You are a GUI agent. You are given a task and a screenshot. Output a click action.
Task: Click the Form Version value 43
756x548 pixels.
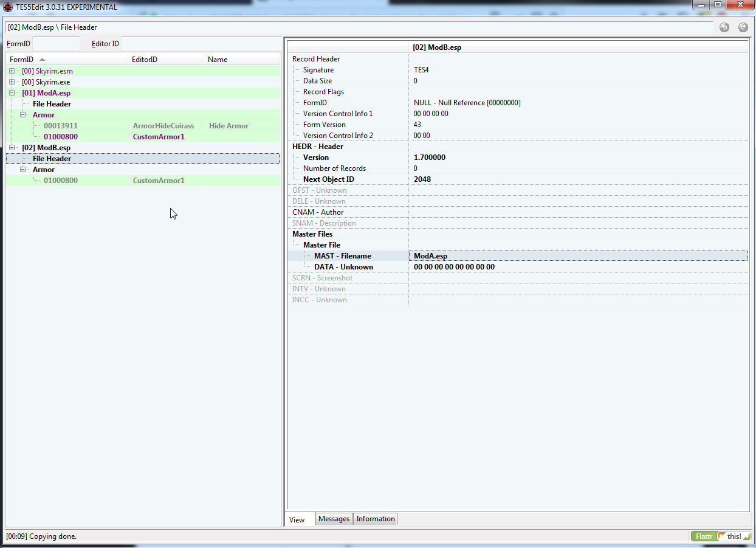(x=418, y=125)
